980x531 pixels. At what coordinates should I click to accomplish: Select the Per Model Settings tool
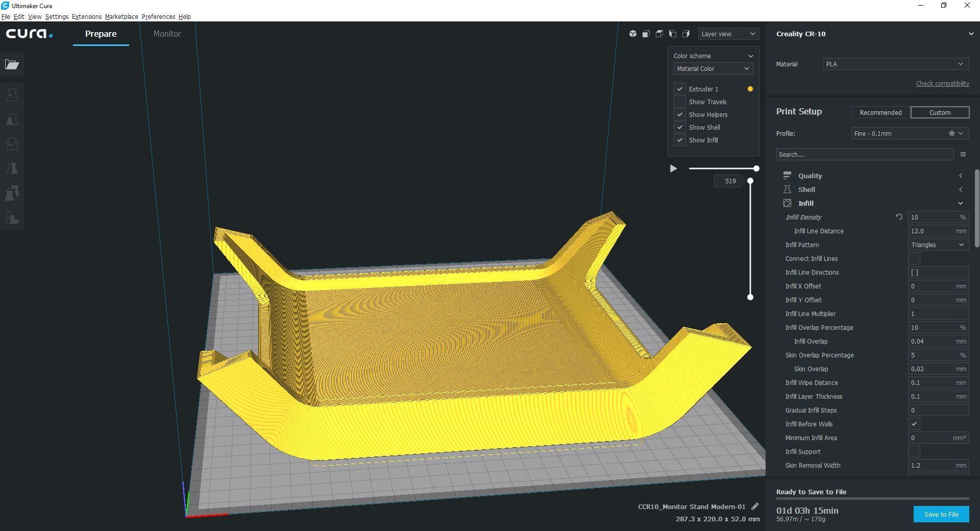[x=12, y=193]
